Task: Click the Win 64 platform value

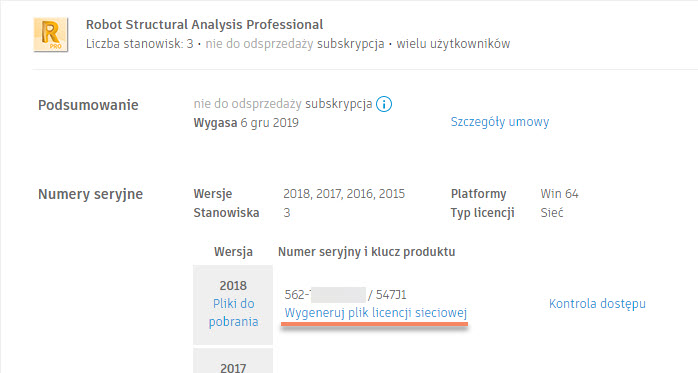Action: point(559,194)
